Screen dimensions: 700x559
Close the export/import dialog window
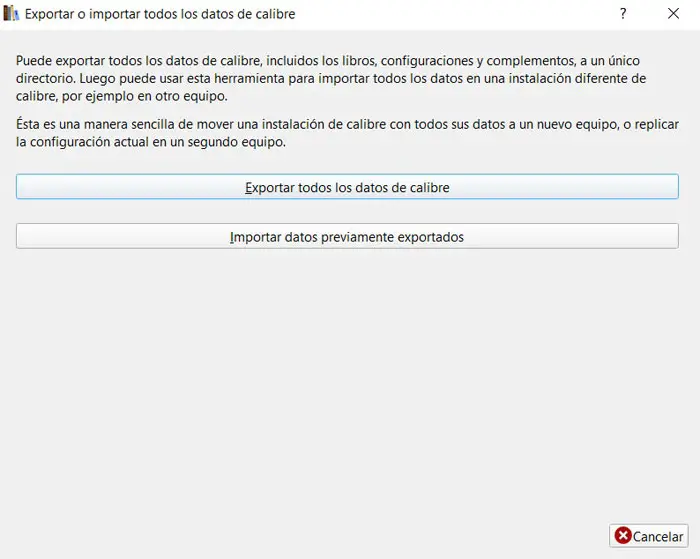pos(673,14)
